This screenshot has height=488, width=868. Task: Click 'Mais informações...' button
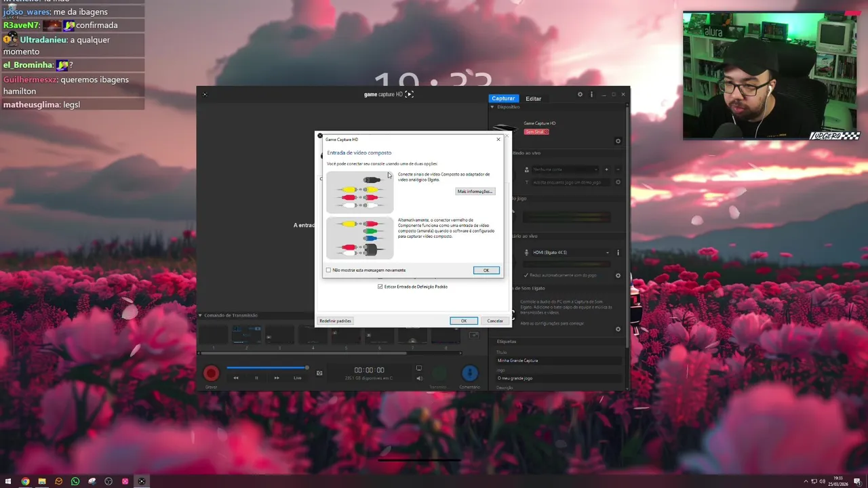(x=475, y=192)
